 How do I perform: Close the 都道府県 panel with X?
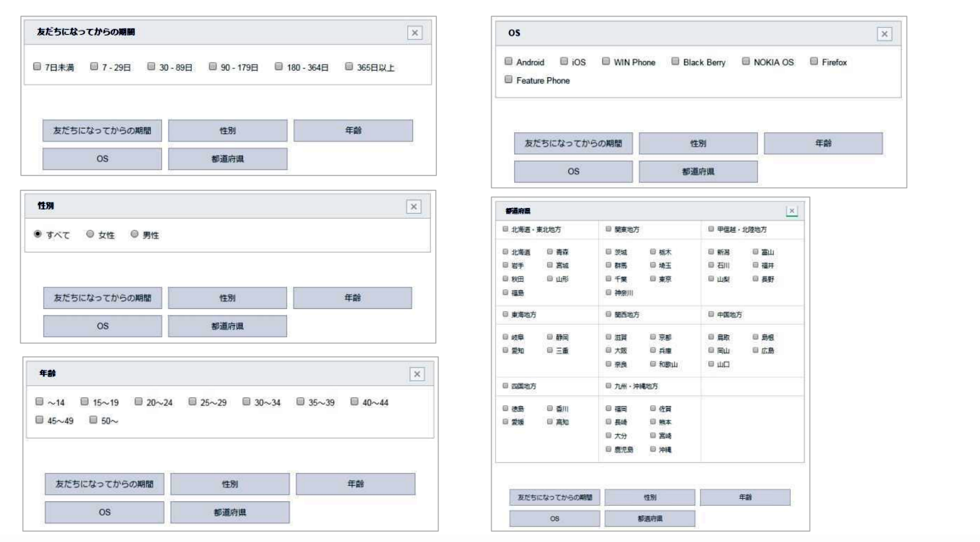point(791,211)
